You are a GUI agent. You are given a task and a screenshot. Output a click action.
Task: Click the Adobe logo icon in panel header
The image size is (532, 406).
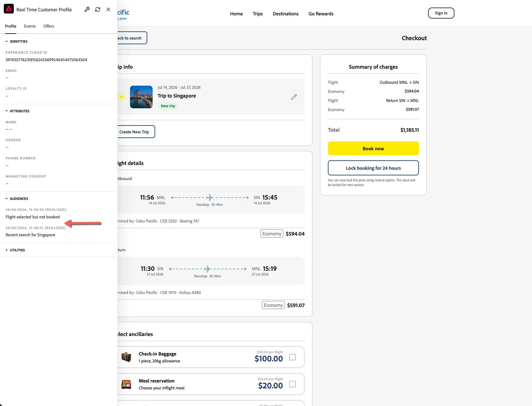tap(9, 9)
